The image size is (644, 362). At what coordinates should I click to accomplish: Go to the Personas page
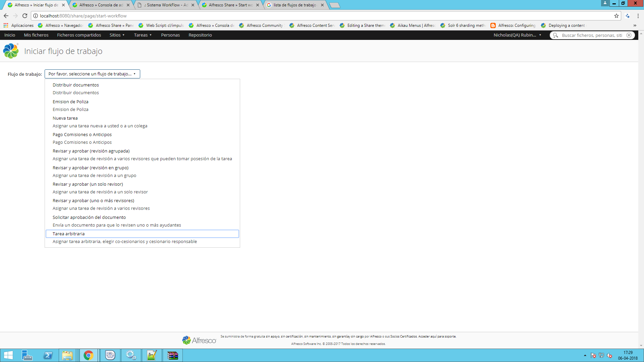(170, 35)
